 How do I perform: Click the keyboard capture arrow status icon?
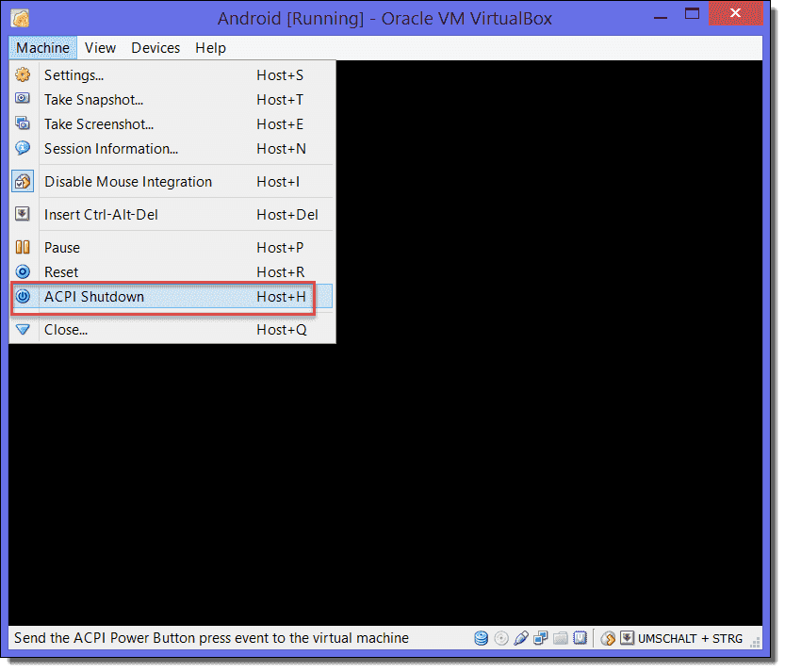coord(629,640)
